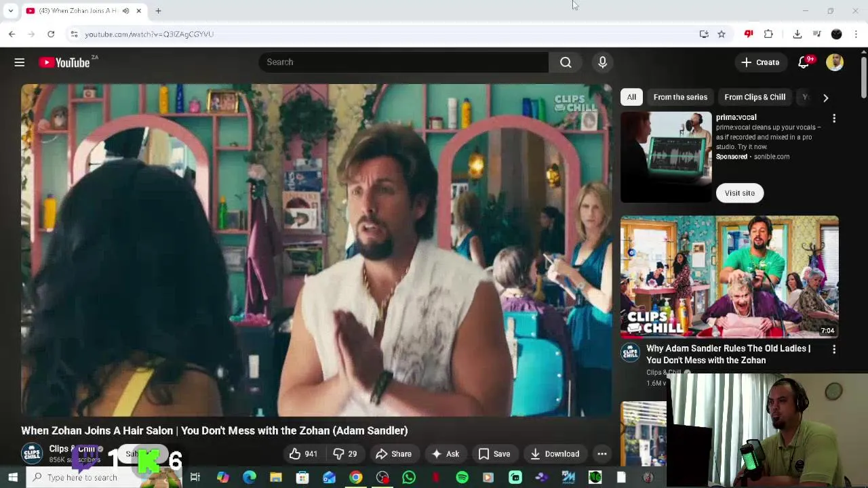
Task: Open the Why Adam Sandler Rules thumbnail
Action: [x=730, y=277]
